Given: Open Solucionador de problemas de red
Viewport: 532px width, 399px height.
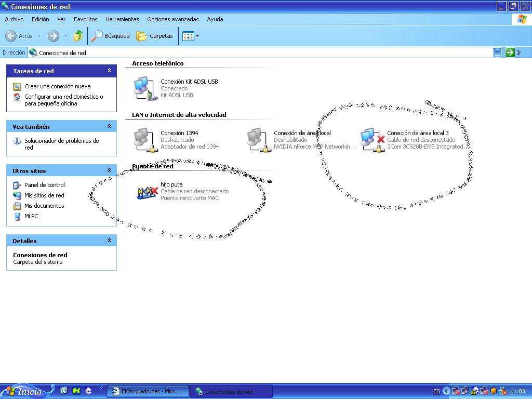Looking at the screenshot, I should [x=61, y=144].
